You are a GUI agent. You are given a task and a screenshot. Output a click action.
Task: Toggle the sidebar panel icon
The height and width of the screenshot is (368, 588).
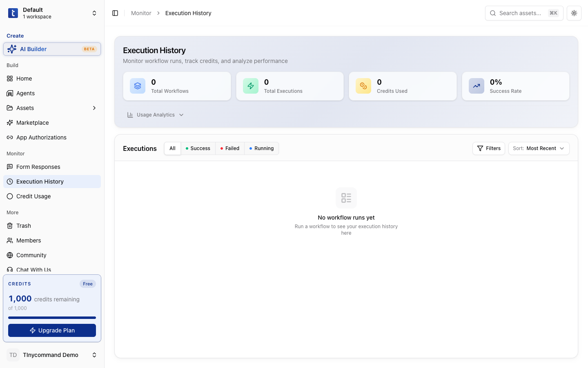click(115, 13)
